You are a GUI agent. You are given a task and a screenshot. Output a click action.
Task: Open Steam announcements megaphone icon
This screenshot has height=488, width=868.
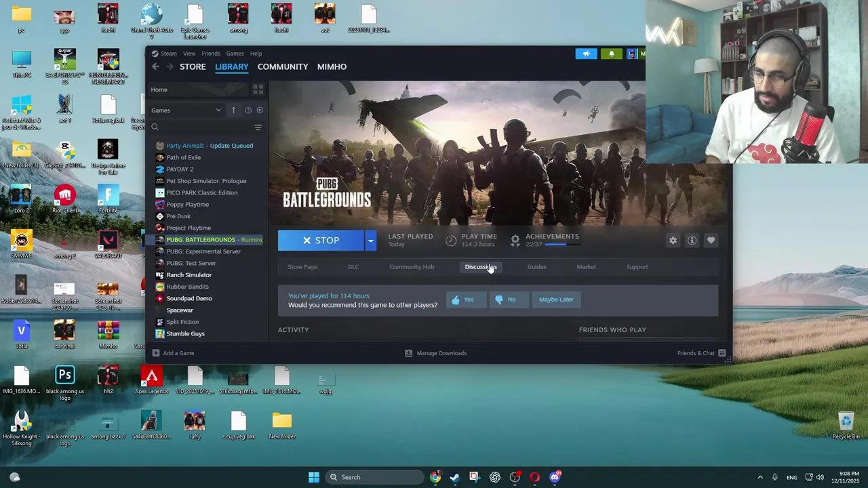pyautogui.click(x=587, y=54)
